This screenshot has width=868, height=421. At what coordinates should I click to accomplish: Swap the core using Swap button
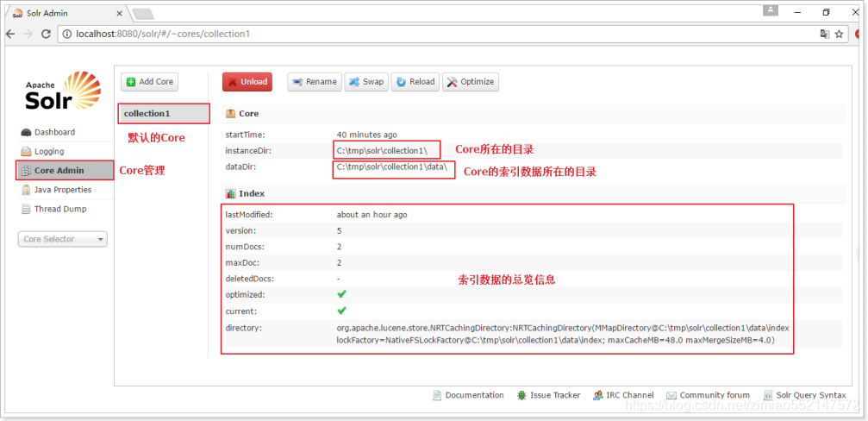366,82
